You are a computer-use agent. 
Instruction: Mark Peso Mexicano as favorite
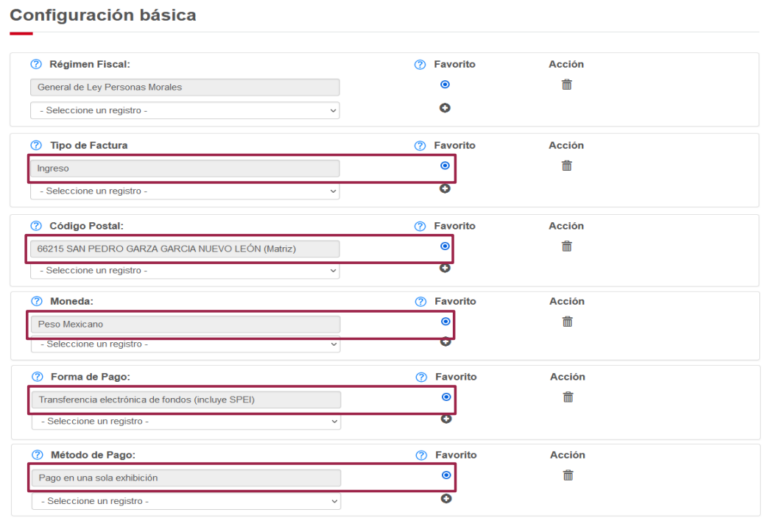click(x=445, y=322)
